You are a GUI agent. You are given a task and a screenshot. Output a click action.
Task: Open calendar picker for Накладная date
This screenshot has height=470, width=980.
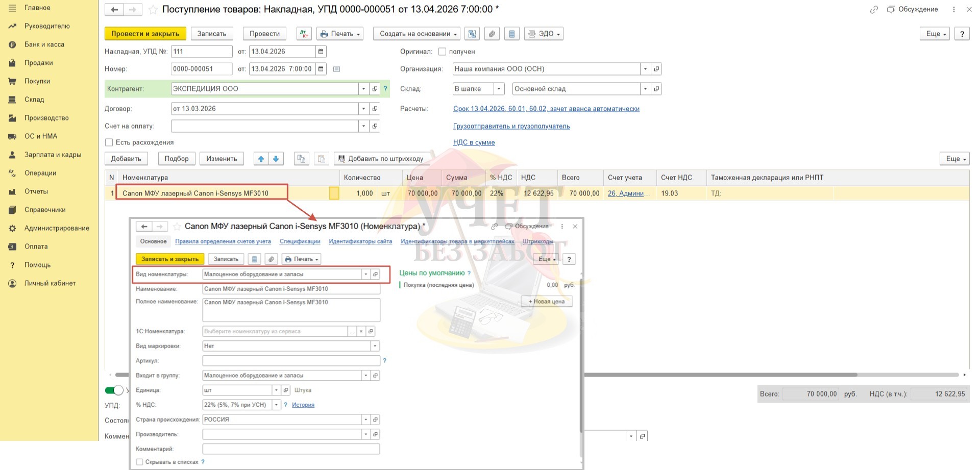click(x=321, y=52)
